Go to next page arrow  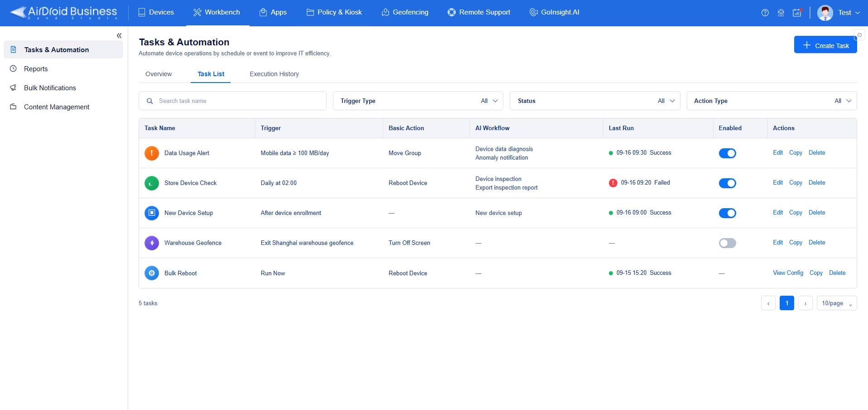805,303
